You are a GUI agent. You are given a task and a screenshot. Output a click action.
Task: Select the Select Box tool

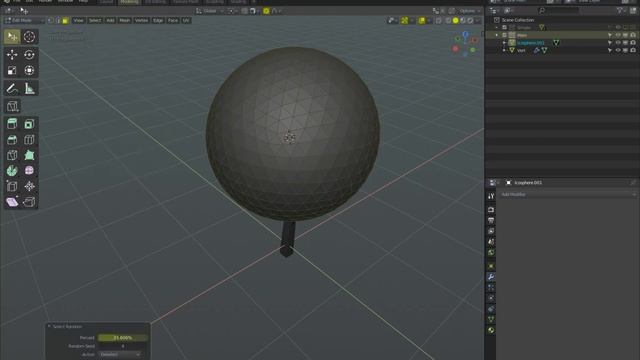tap(12, 37)
